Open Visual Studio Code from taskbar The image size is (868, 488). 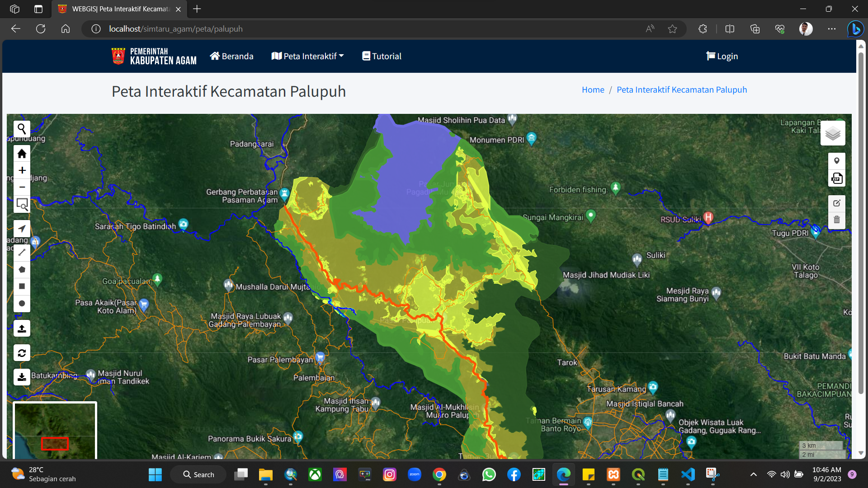(688, 474)
